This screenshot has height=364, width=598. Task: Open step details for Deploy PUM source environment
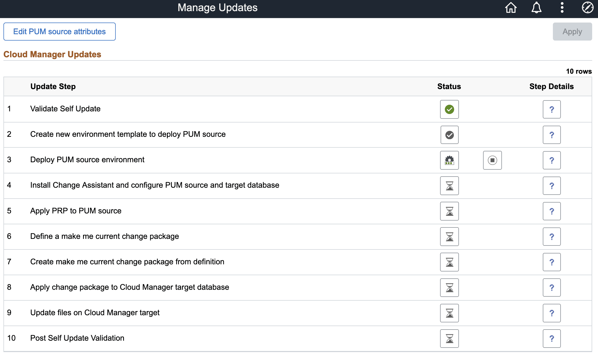(x=552, y=160)
